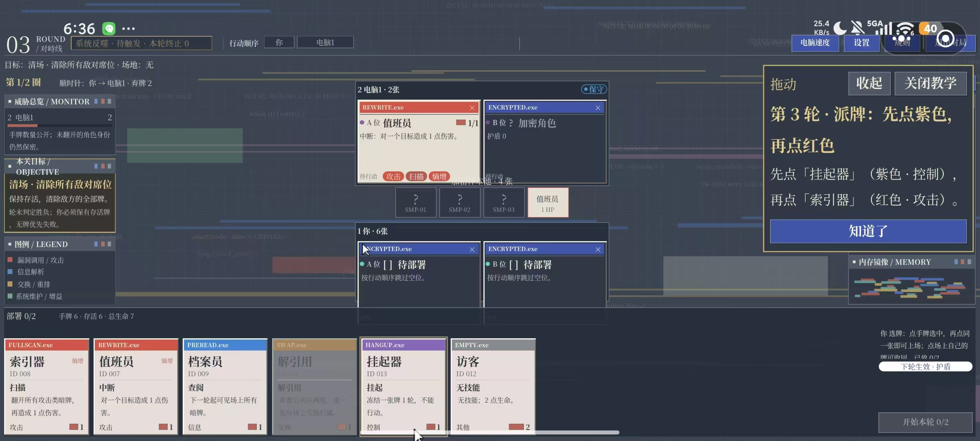Open the status bar three-dots overflow

click(128, 29)
